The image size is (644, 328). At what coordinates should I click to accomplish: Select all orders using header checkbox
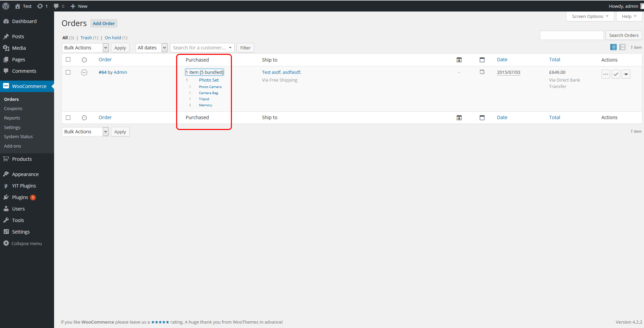click(68, 60)
